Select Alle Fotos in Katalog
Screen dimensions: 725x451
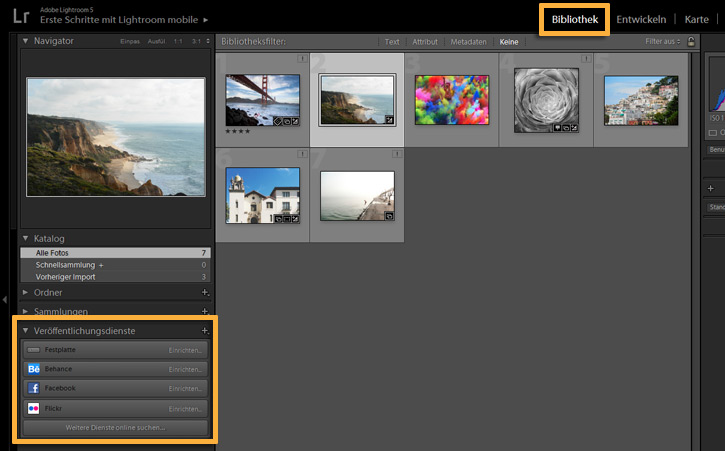click(115, 253)
